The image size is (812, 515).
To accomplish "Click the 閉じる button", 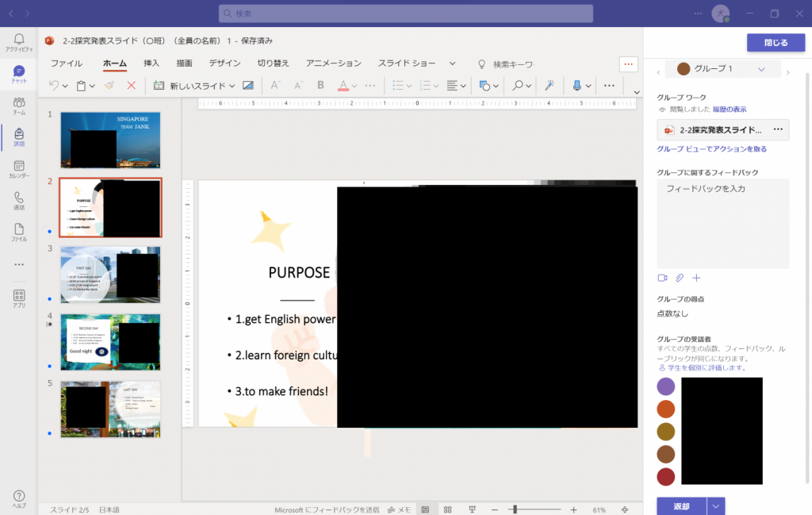I will pyautogui.click(x=776, y=43).
